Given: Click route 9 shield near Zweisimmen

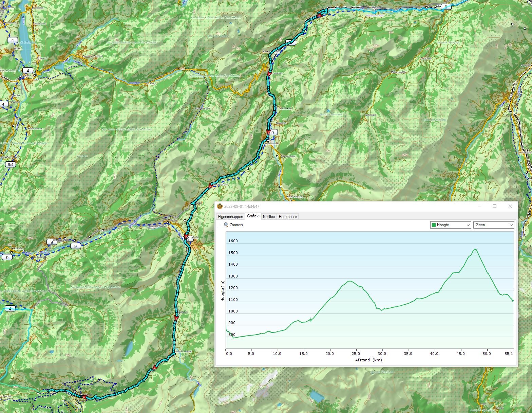Looking at the screenshot, I should point(272,132).
